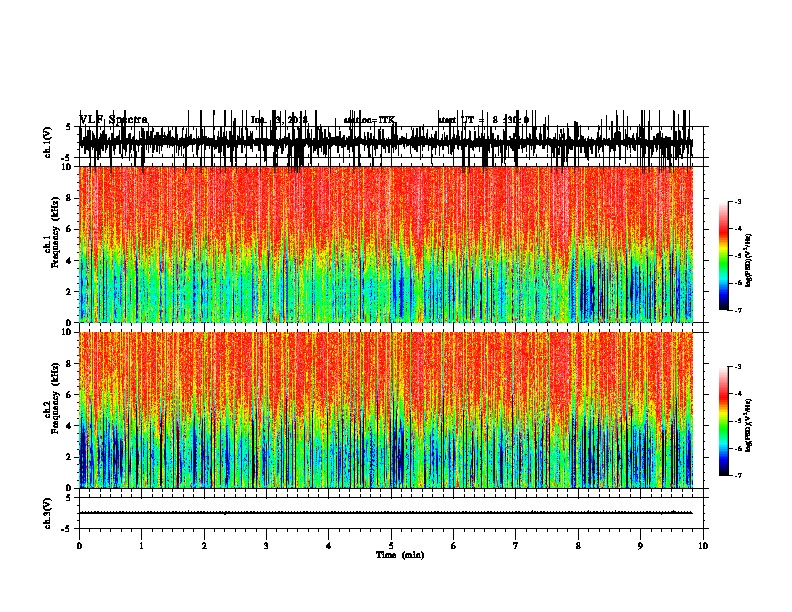Click the 5 tick label on ch.1 voltage axis
Screen dimensions: 792x612
coord(69,127)
